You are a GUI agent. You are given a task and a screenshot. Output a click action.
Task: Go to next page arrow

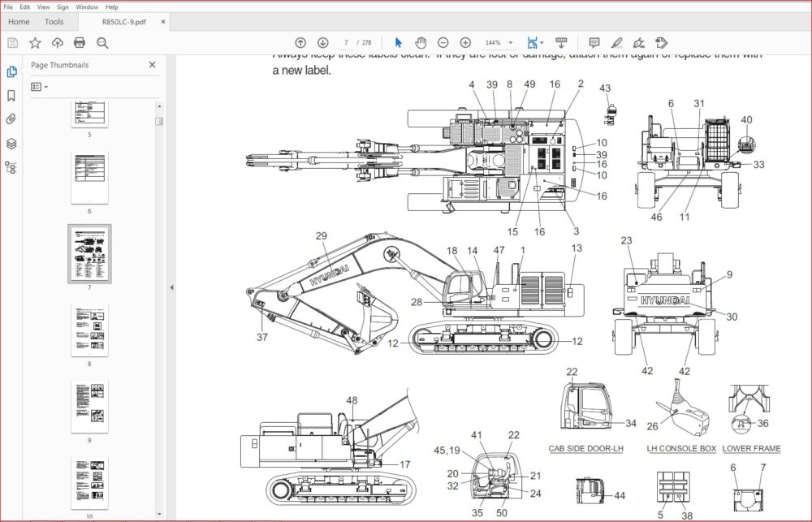pyautogui.click(x=322, y=42)
